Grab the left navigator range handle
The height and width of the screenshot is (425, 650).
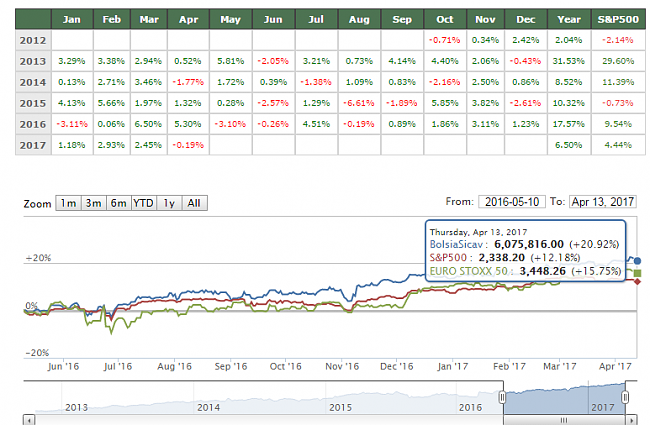click(502, 398)
